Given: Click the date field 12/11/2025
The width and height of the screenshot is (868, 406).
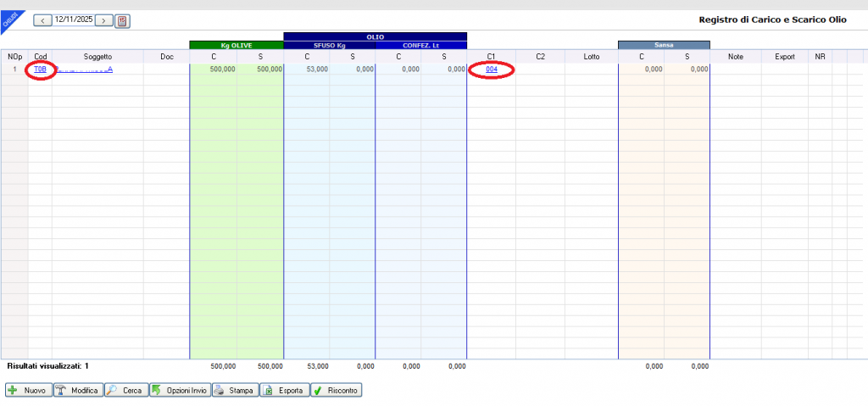Looking at the screenshot, I should (74, 19).
